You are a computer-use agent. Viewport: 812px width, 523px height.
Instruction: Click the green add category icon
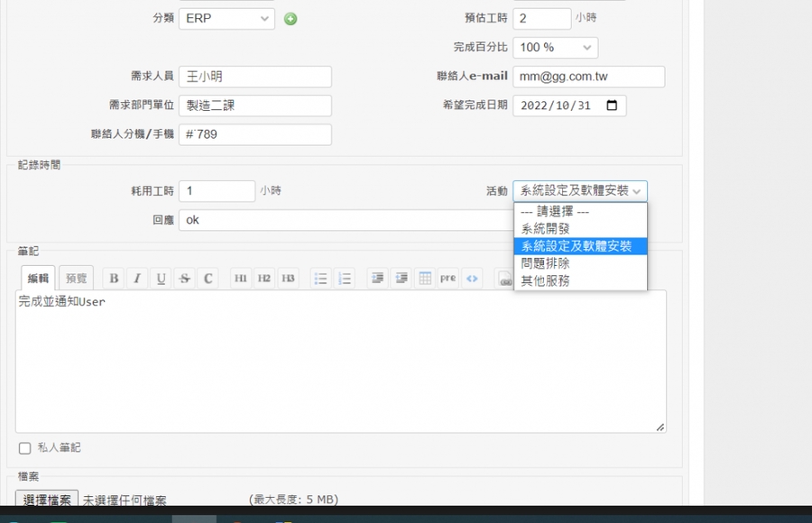(x=291, y=19)
